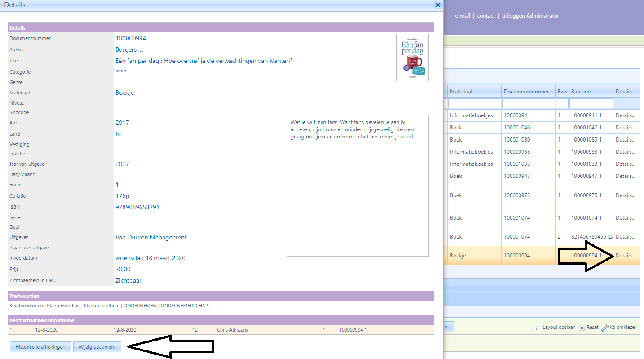Open Details link for barcode 100001046 1
Viewport: 644px width, 359px height.
pyautogui.click(x=625, y=128)
